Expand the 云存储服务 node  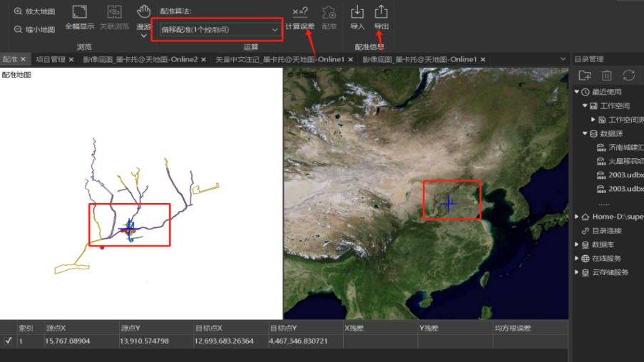click(x=577, y=272)
